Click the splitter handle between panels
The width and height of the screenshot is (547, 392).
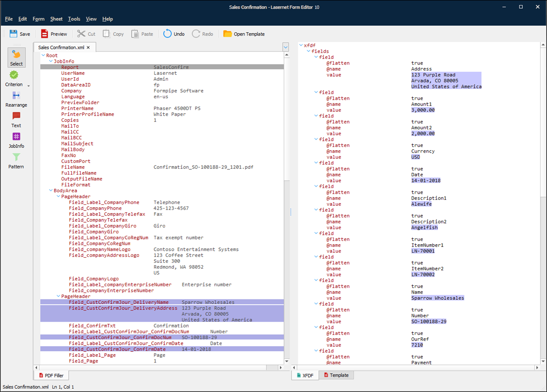(291, 212)
